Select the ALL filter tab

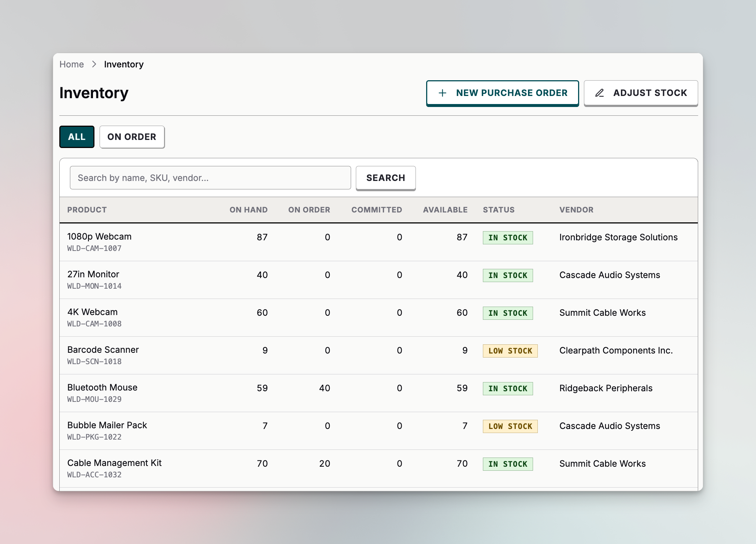point(77,137)
